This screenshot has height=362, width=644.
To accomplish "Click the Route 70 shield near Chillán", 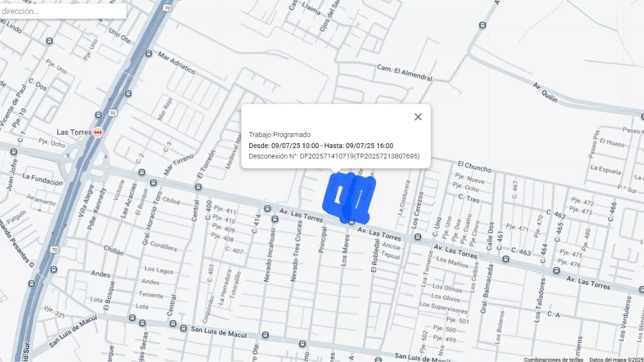I will 54,249.
